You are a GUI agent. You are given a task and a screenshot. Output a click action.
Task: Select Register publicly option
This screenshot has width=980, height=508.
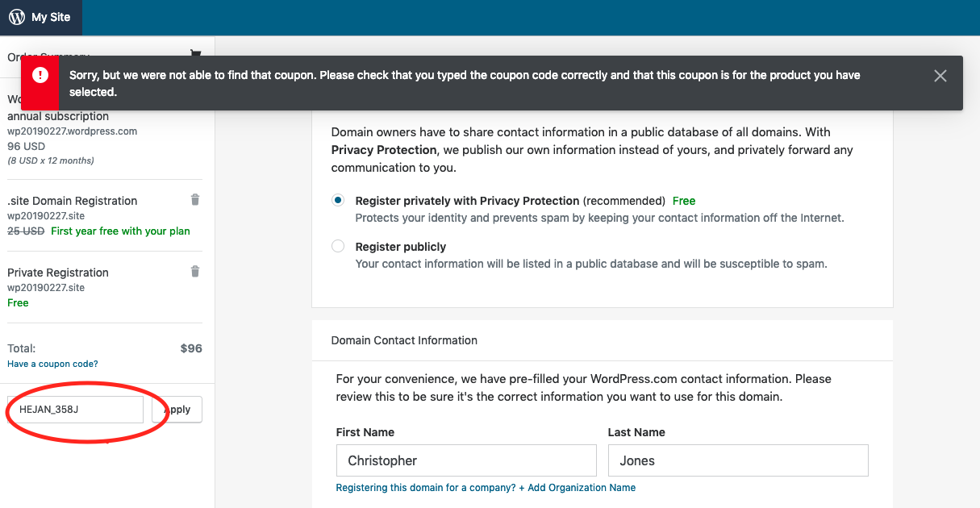pos(338,247)
